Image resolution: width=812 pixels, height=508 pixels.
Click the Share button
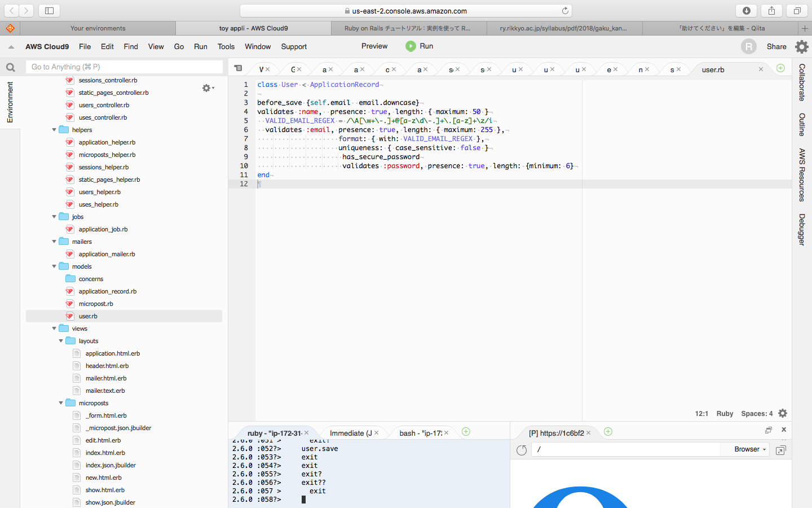coord(776,47)
